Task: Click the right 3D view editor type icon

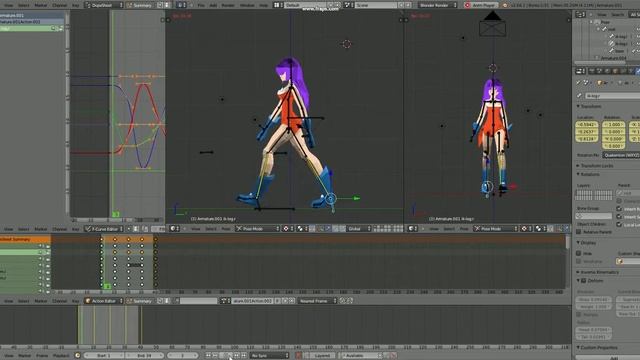Action: (x=413, y=229)
